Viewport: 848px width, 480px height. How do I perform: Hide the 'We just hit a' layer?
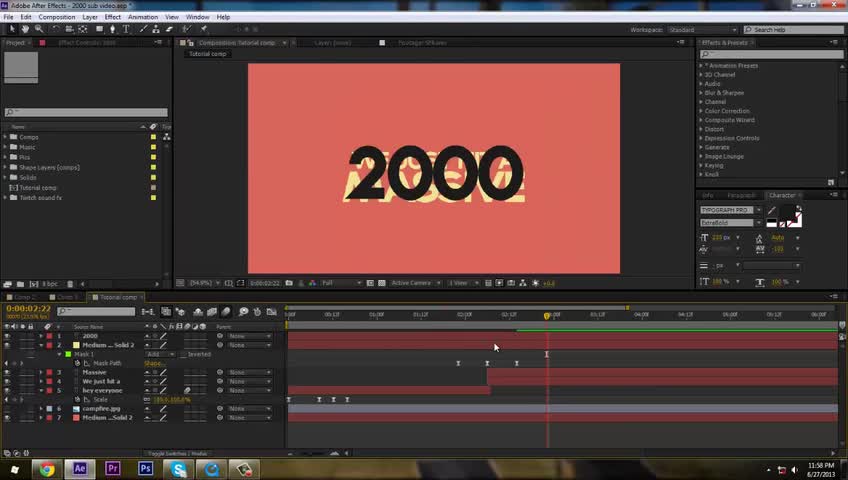coord(7,382)
